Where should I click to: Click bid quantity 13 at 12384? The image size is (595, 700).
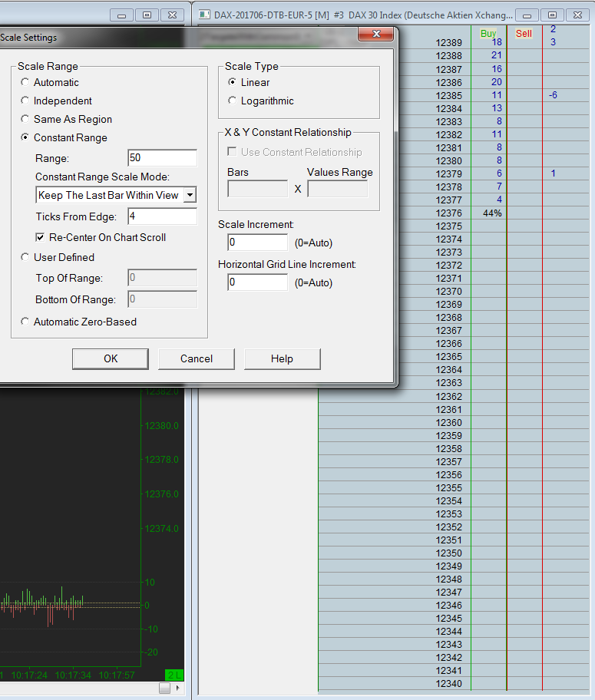497,108
